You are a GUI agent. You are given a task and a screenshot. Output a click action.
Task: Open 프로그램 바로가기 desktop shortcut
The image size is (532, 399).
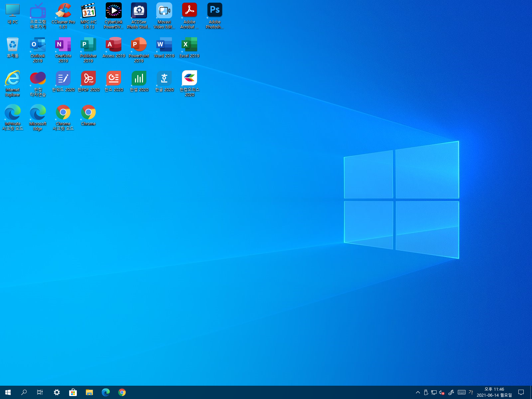point(38,16)
